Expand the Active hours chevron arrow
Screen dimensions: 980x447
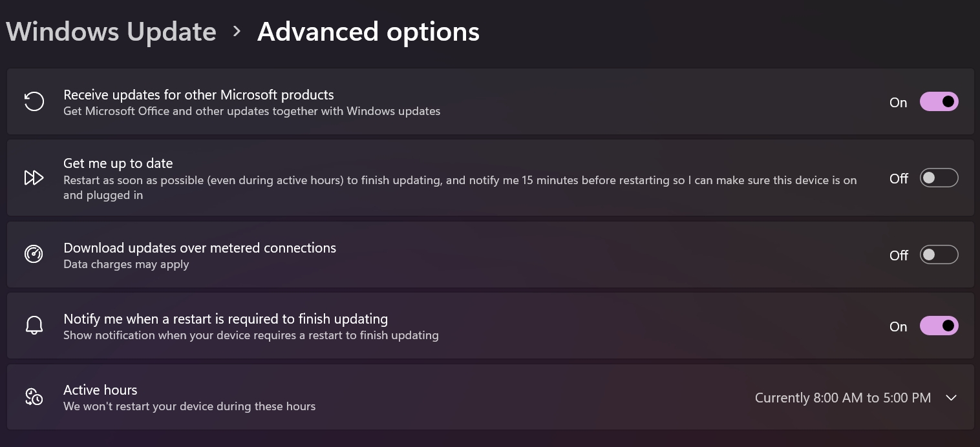tap(951, 398)
